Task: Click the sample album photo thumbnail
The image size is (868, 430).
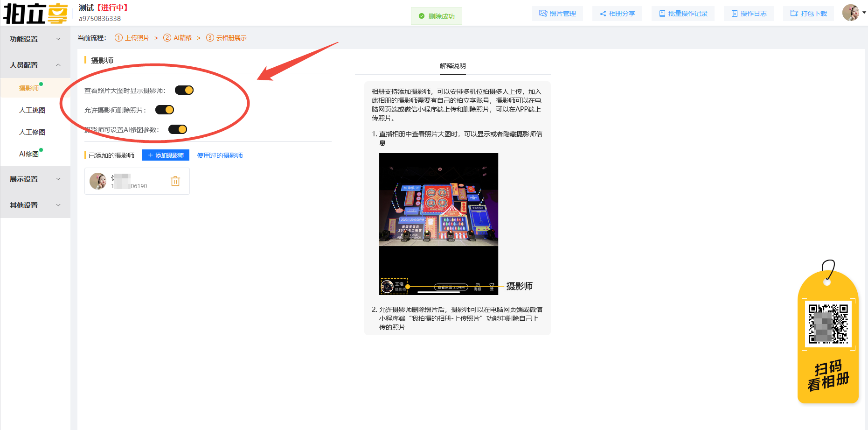Action: pyautogui.click(x=438, y=223)
